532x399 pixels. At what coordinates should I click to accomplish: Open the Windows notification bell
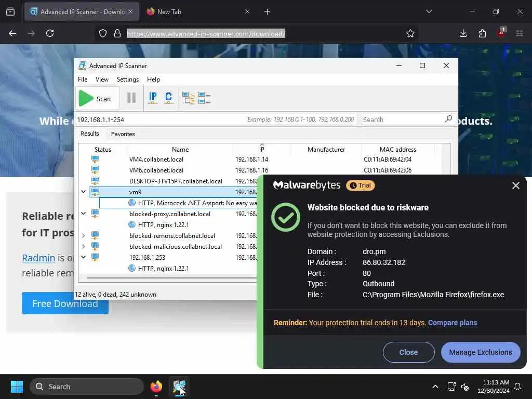coord(518,387)
